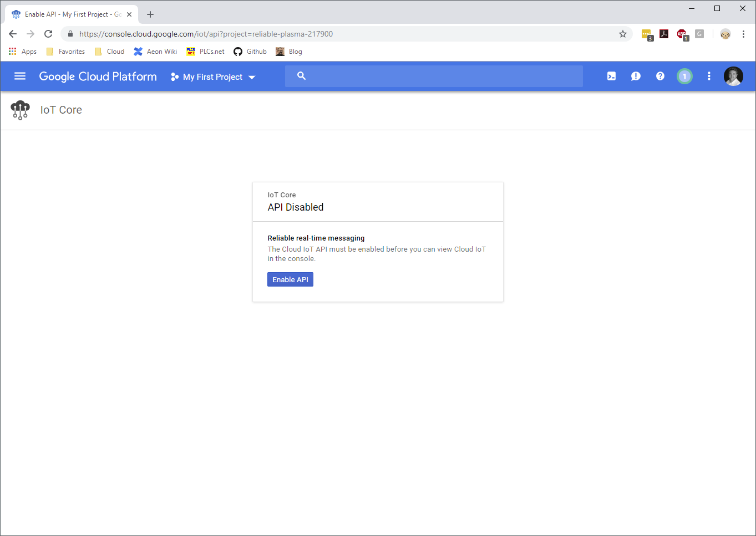
Task: Click the IoT Core cloud icon
Action: pos(21,110)
